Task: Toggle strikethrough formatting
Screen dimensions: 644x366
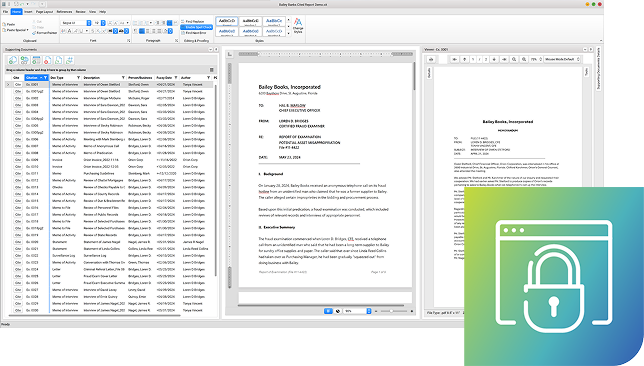Action: pyautogui.click(x=93, y=31)
